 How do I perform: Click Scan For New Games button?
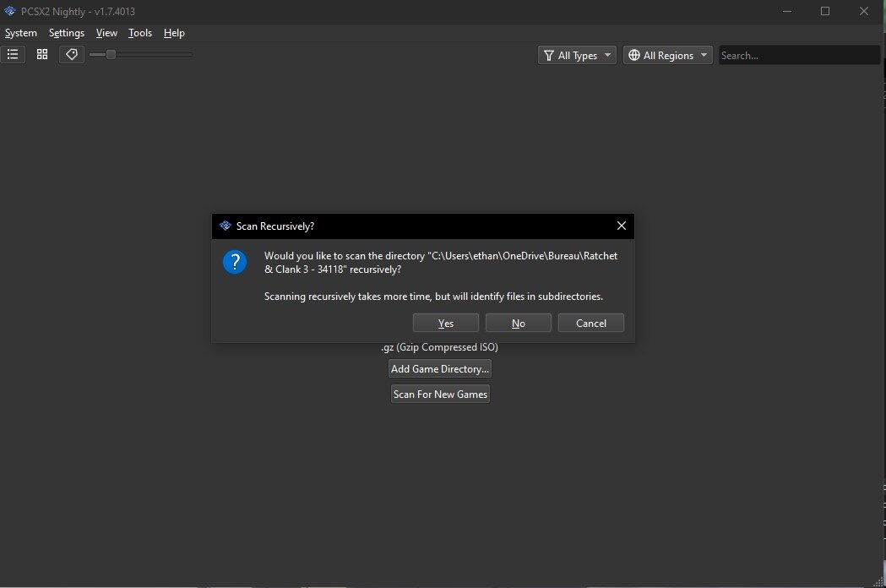pos(440,394)
